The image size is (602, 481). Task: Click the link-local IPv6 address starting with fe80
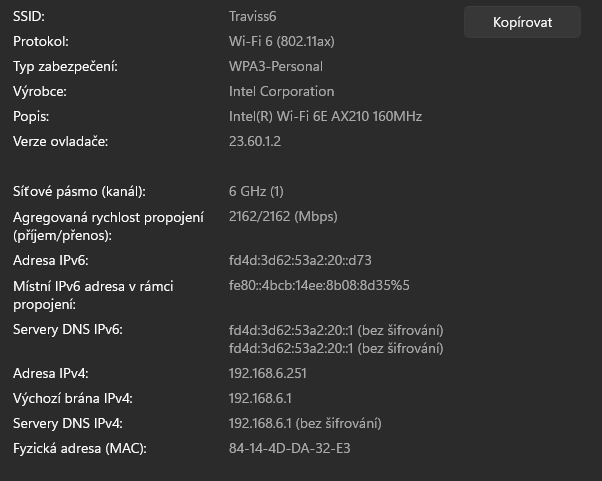click(319, 286)
